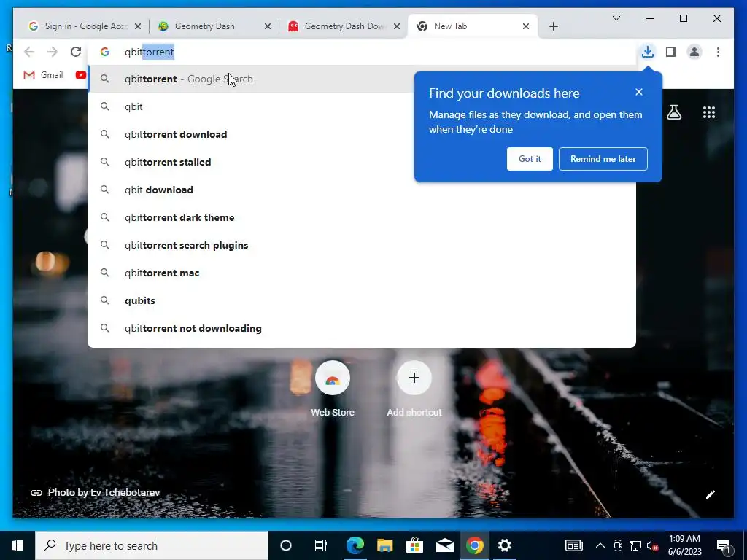Click the address bar containing qbittorrent
Image resolution: width=747 pixels, height=560 pixels.
[x=362, y=52]
